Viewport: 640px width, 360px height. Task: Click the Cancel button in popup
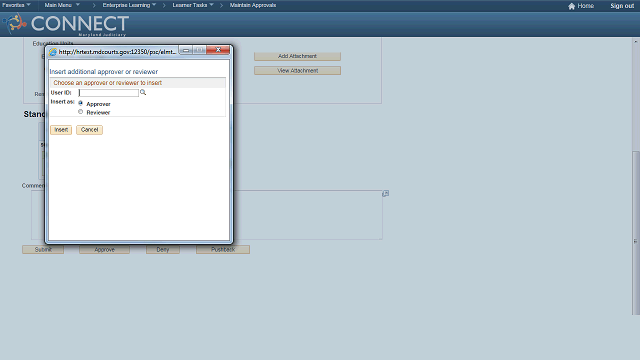coord(89,130)
